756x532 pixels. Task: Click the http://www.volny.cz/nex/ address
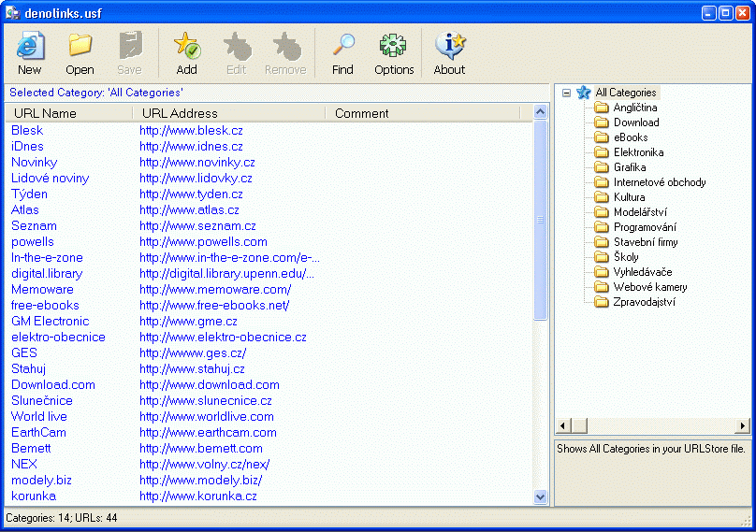(x=204, y=465)
